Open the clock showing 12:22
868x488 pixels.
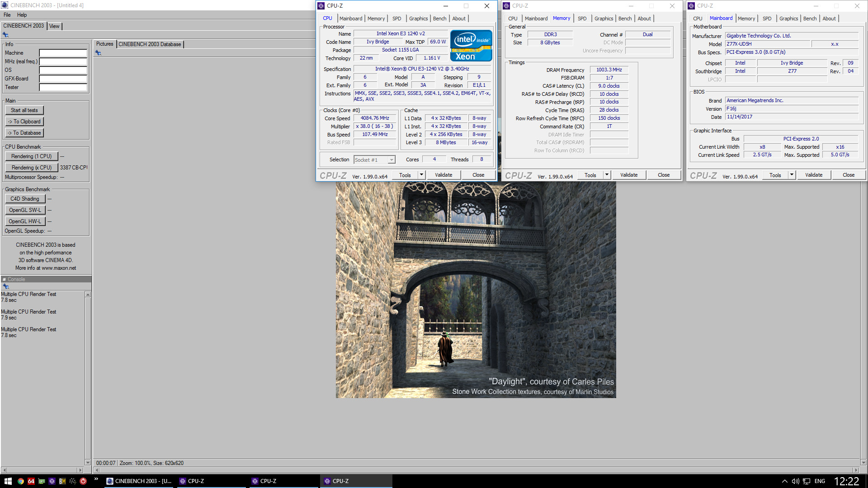tap(846, 481)
